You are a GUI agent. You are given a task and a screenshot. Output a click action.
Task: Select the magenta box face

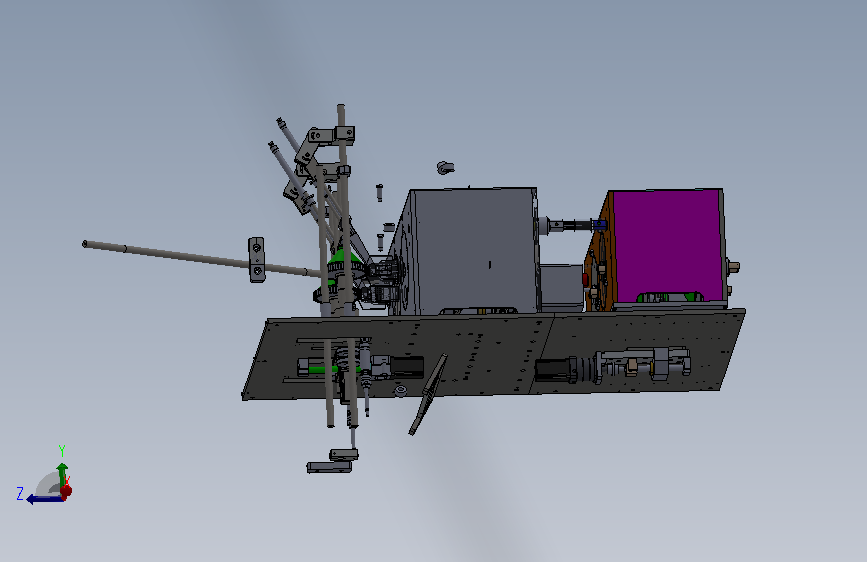click(668, 245)
